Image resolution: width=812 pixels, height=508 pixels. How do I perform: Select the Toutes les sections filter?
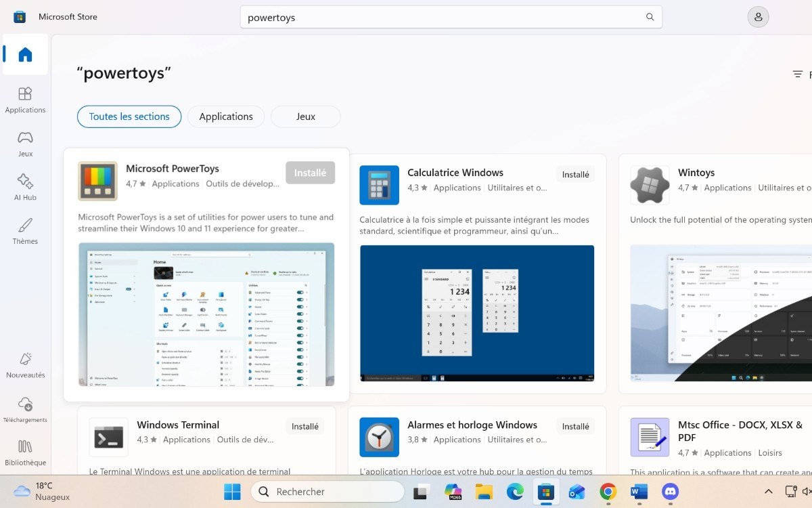click(x=129, y=117)
